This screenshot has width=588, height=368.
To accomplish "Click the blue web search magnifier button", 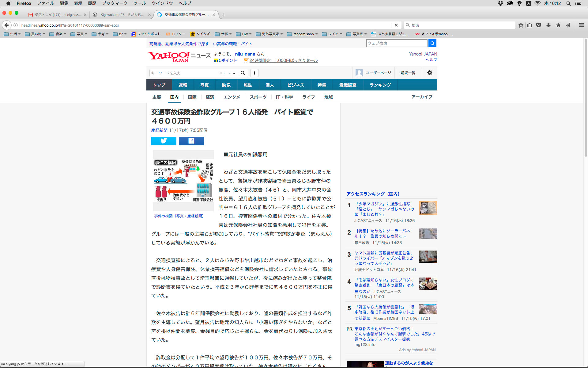I will coord(432,43).
